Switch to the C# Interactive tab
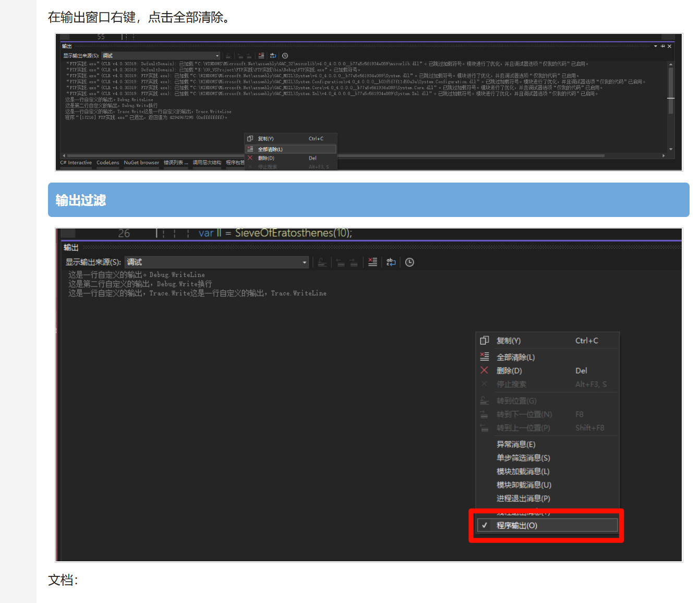The image size is (700, 603). 76,162
